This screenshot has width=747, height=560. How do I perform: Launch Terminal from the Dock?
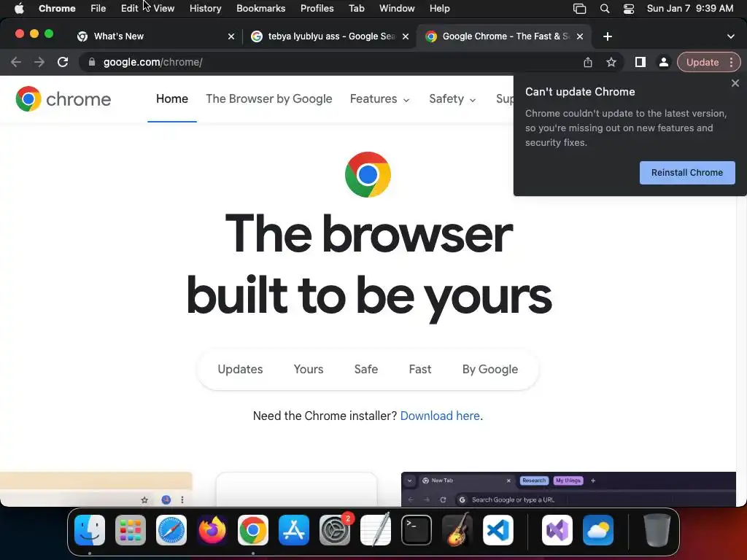[417, 530]
